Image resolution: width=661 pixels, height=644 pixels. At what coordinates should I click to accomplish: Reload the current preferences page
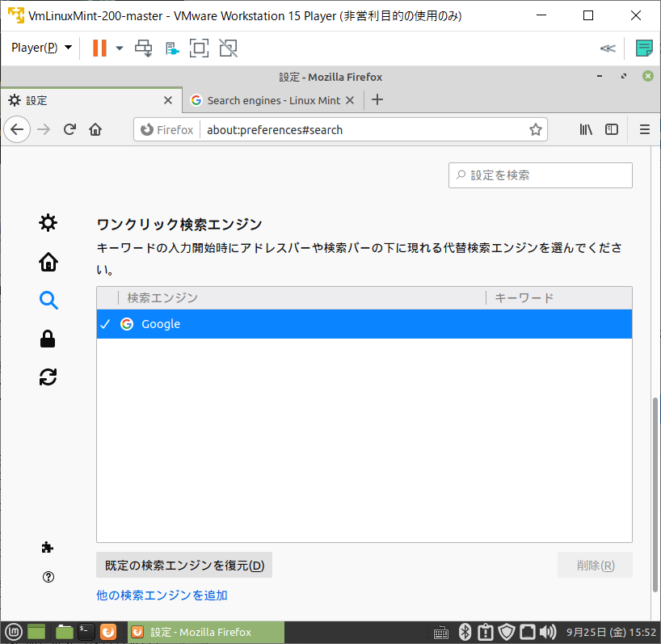coord(71,129)
